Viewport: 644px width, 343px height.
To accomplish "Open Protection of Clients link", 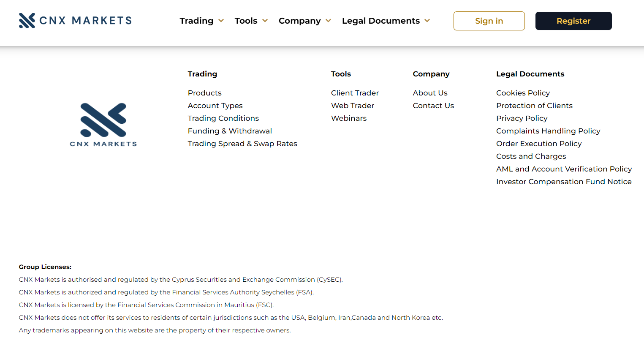I will (534, 106).
